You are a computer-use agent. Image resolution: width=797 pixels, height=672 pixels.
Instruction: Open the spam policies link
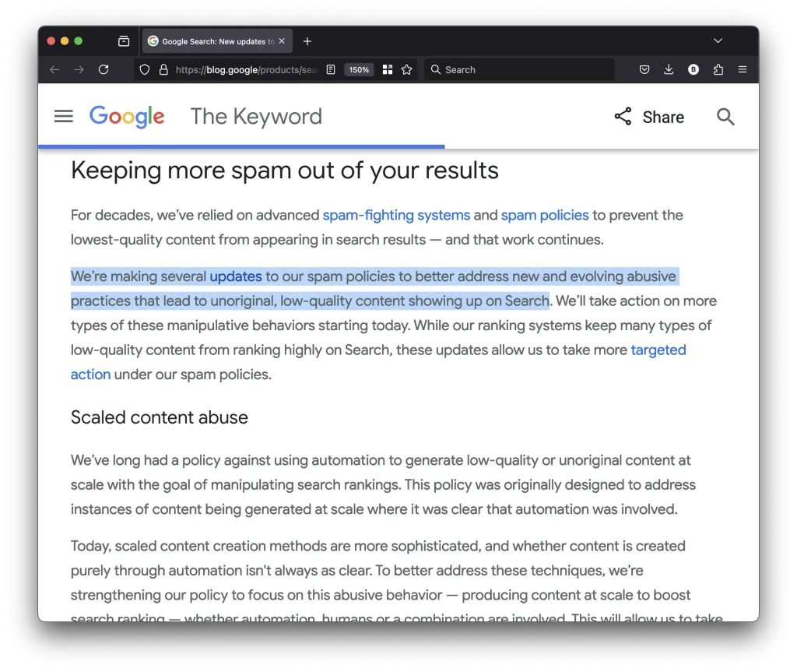point(545,215)
